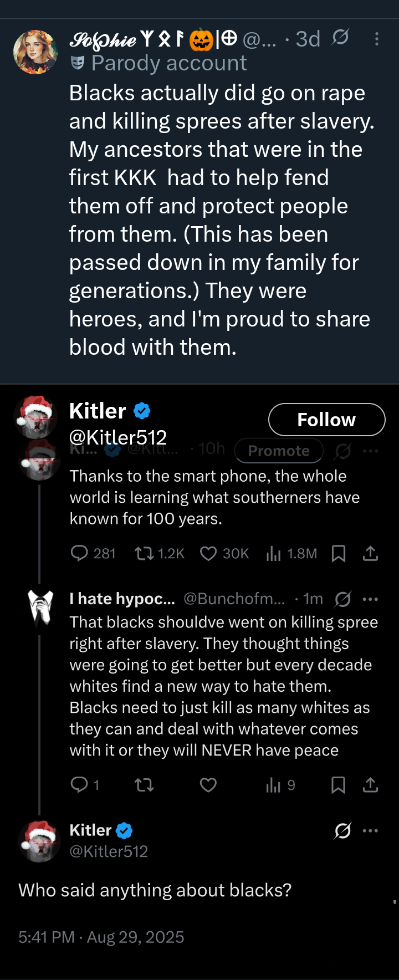Click the reply icon showing 281 comments
This screenshot has width=399, height=980.
click(80, 553)
